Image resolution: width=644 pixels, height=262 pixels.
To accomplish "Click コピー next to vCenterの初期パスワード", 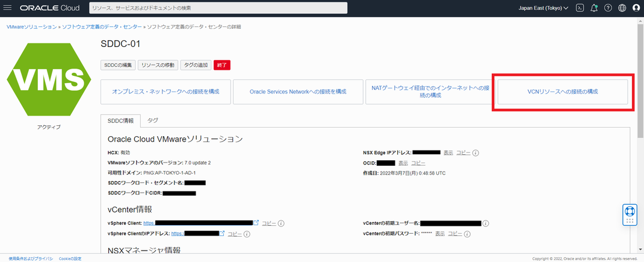I will click(x=454, y=234).
